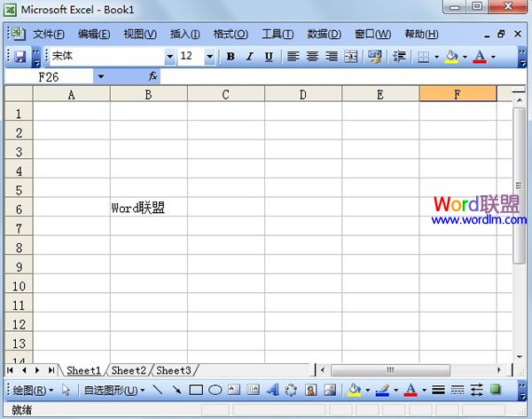The height and width of the screenshot is (419, 532).
Task: Select the Oval drawing tool
Action: [x=215, y=390]
